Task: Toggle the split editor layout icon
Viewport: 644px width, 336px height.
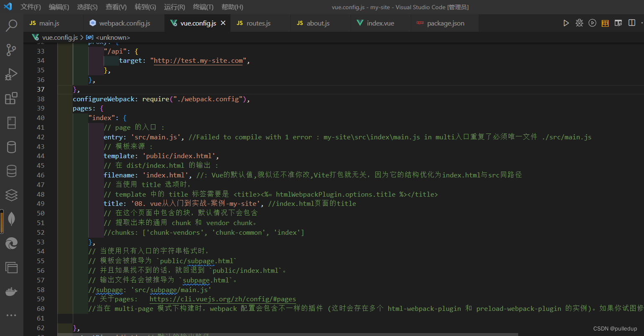Action: [x=631, y=23]
